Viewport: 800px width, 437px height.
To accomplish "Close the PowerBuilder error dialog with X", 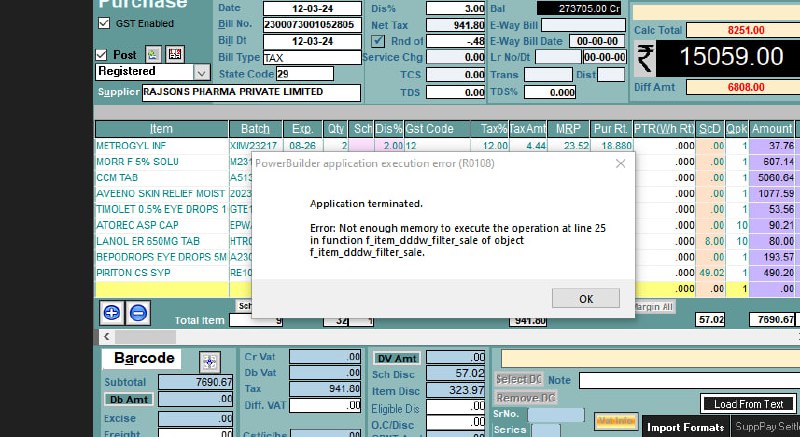I will (x=620, y=162).
